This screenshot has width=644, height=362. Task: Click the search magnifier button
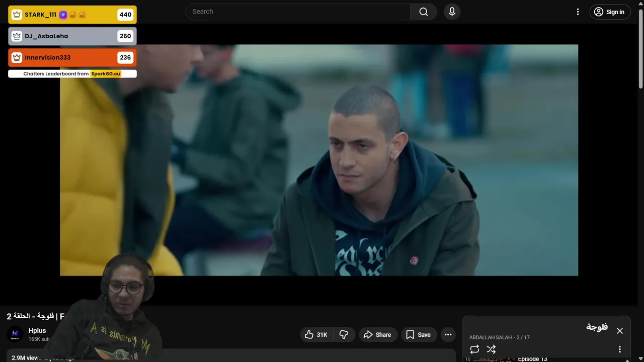(x=424, y=12)
